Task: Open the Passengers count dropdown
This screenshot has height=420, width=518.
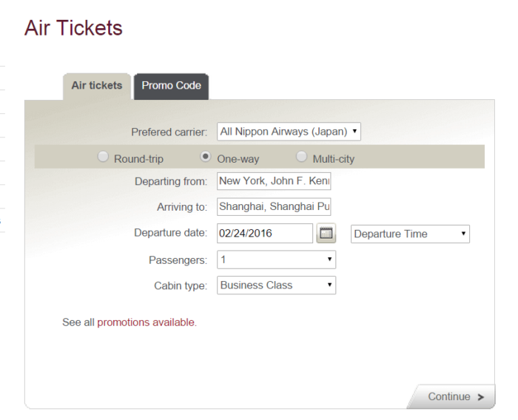Action: [276, 260]
